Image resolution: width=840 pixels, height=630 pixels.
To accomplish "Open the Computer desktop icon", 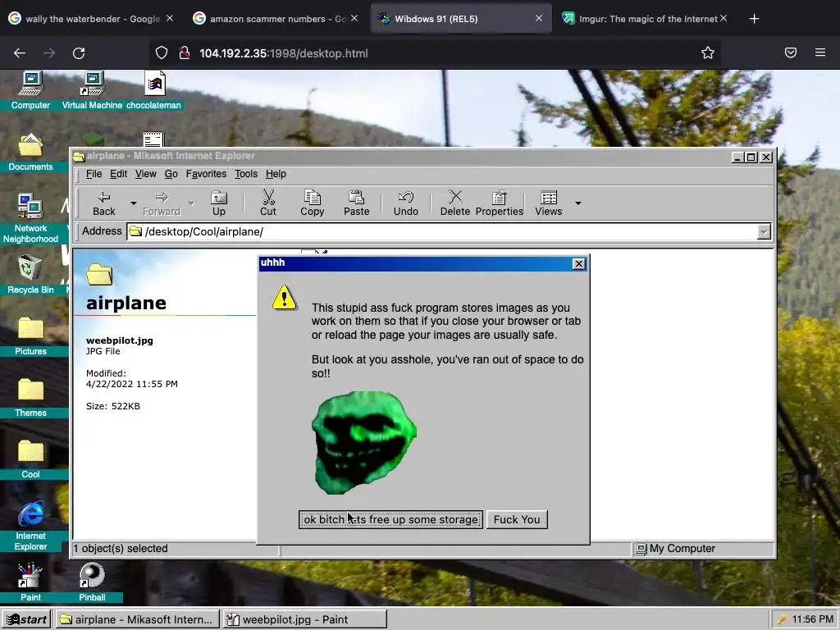I will coord(30,90).
